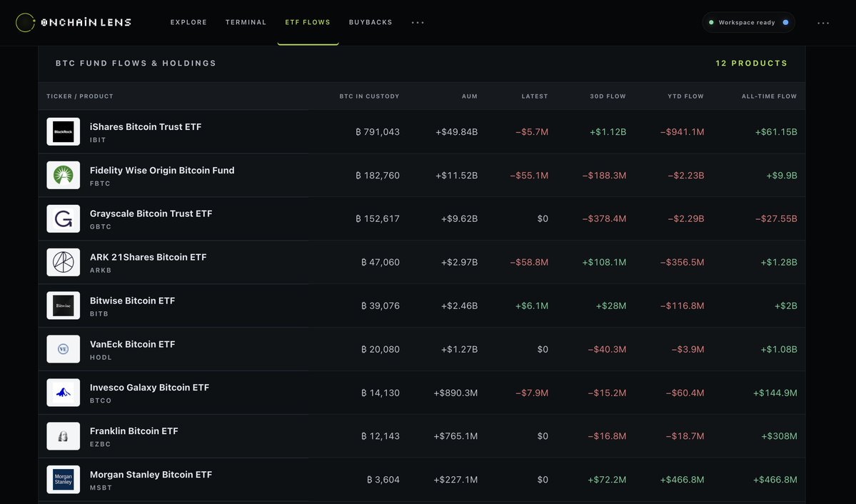Click the IBIT AUM value '+$49.84B'
The height and width of the screenshot is (504, 856).
click(x=456, y=131)
